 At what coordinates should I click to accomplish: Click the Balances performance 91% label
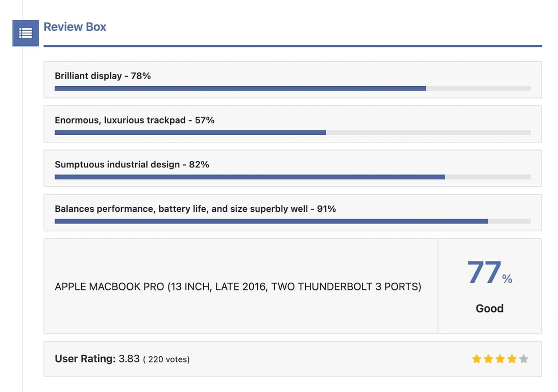(x=195, y=209)
